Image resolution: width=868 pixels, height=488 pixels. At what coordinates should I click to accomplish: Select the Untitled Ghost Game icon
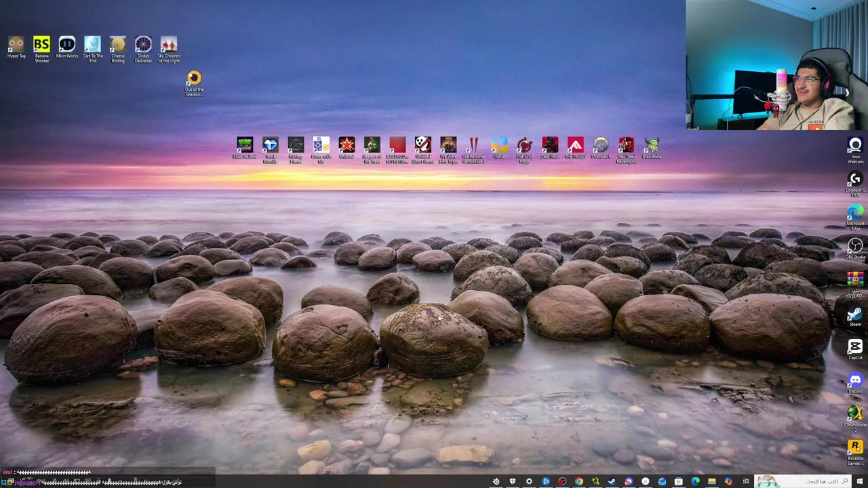click(422, 150)
